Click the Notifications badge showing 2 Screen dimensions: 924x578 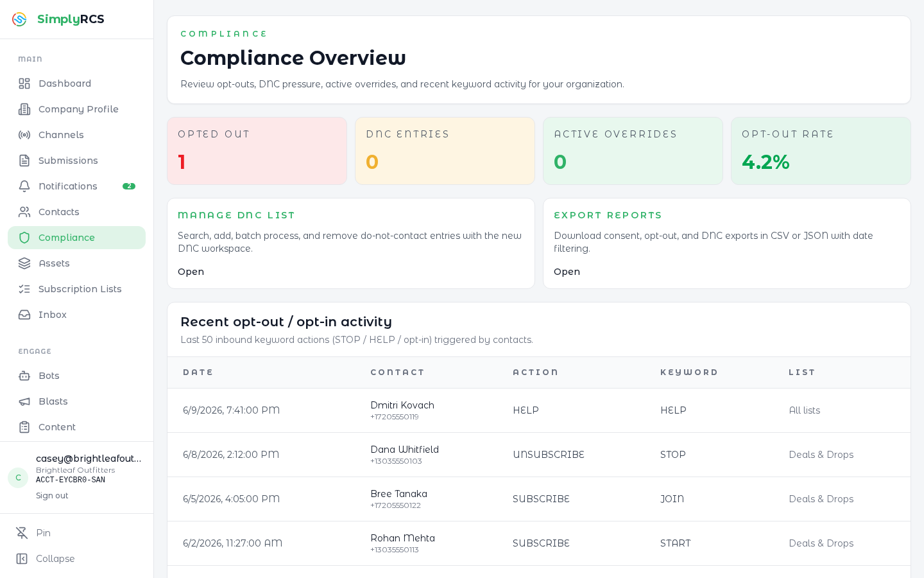[129, 186]
